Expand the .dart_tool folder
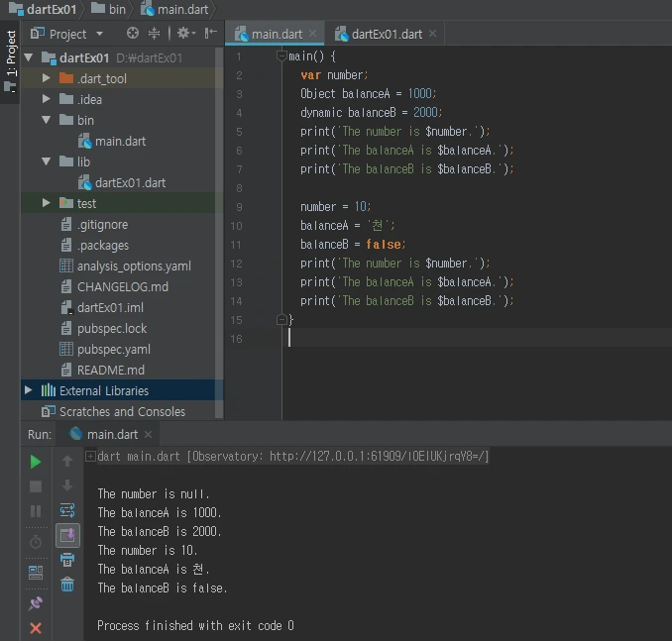The width and height of the screenshot is (672, 641). click(47, 78)
